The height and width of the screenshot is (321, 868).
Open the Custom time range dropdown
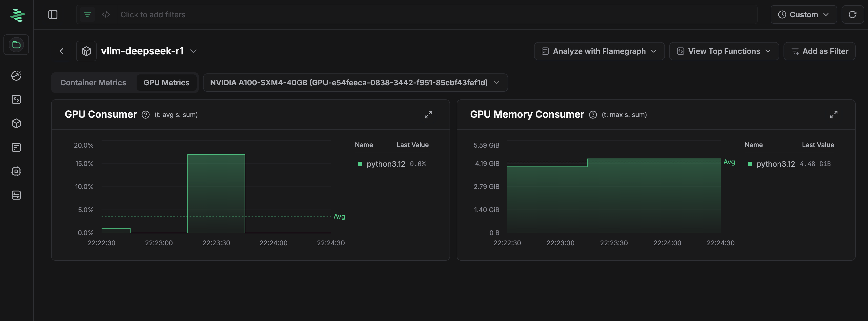pyautogui.click(x=804, y=15)
